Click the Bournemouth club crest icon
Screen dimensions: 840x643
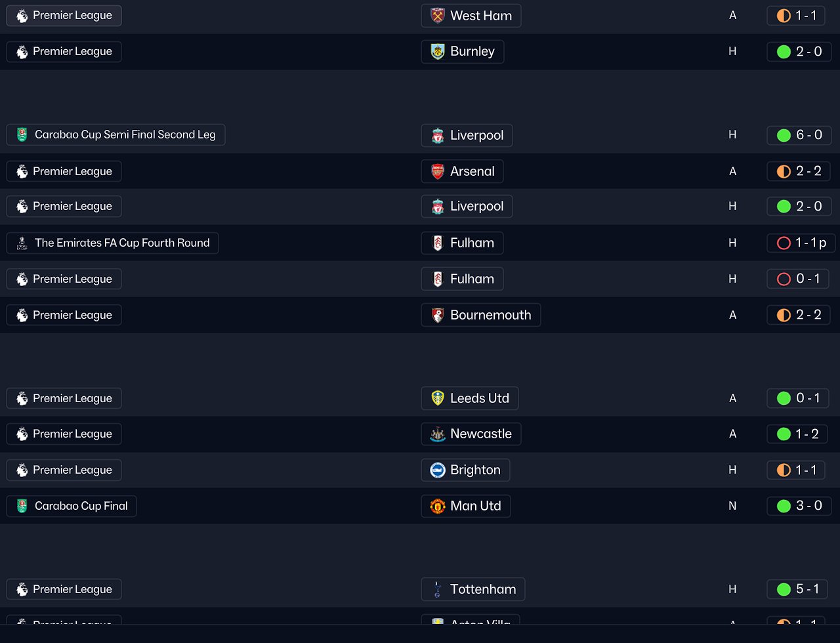[x=438, y=316]
